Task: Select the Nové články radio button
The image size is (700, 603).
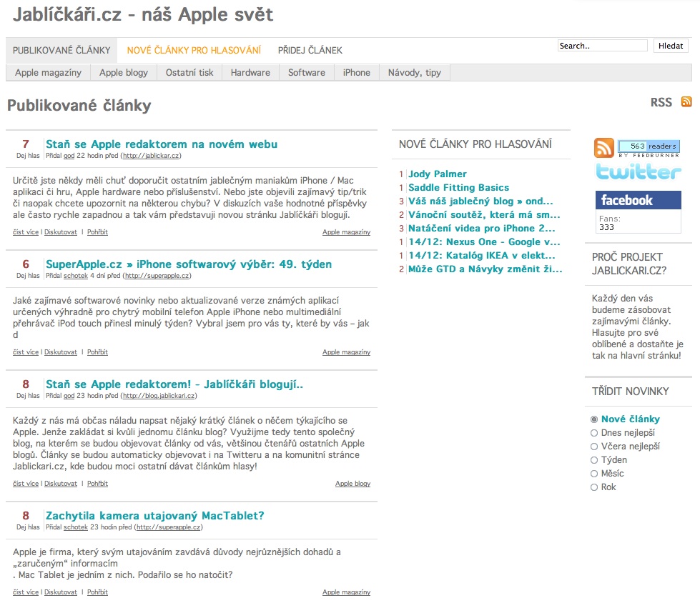Action: pyautogui.click(x=594, y=419)
